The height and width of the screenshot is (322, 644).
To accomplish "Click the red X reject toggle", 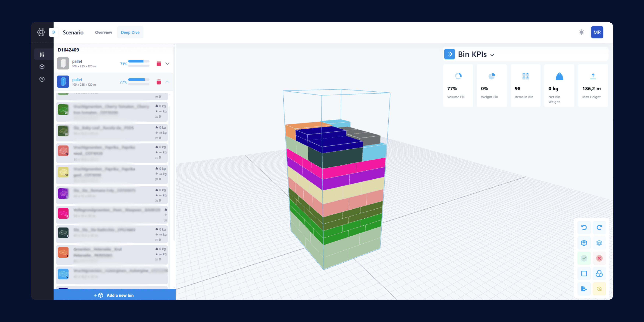I will [599, 258].
